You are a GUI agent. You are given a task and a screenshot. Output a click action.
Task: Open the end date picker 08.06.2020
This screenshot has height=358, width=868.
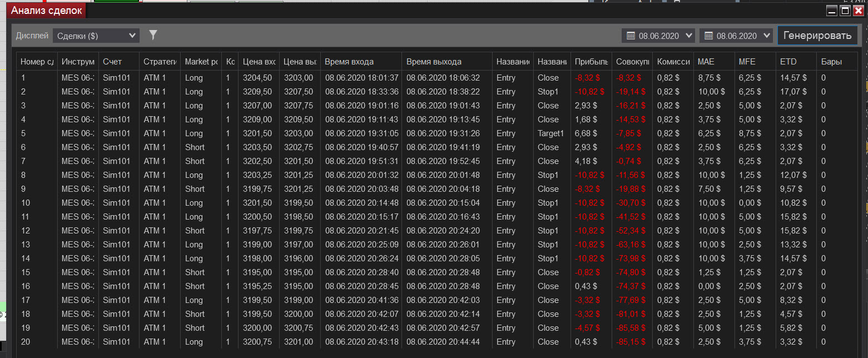click(x=736, y=36)
